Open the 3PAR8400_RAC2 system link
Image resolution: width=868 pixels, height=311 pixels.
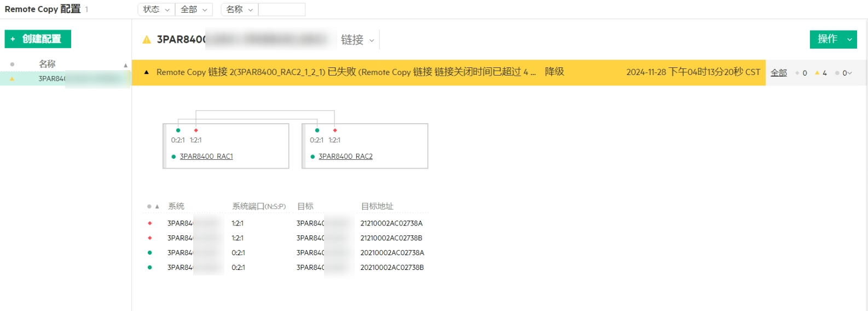345,157
